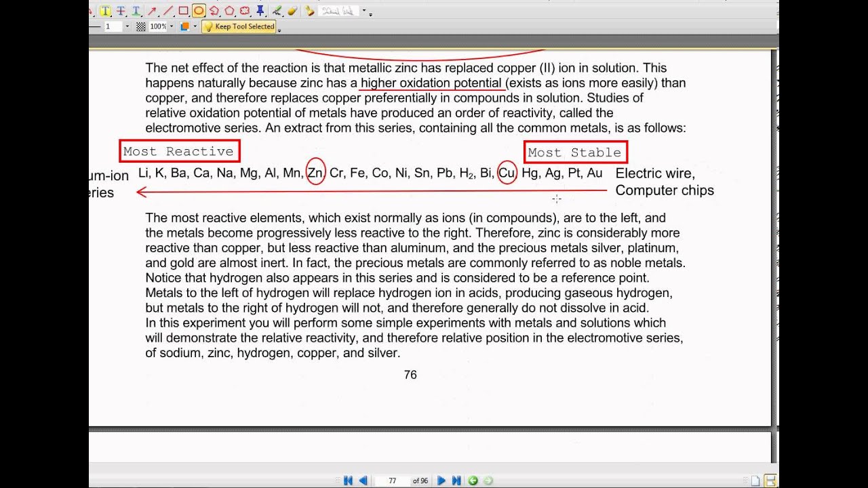Click the green next view button

click(x=488, y=481)
